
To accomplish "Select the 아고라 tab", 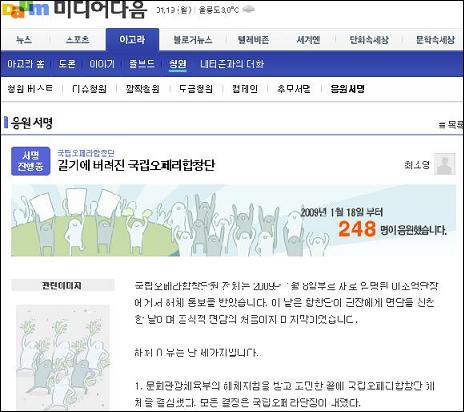I will tap(132, 40).
